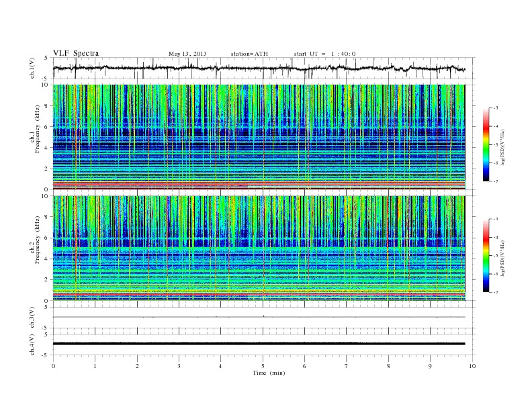Click inside the ch.2 spectrogram panel
The image size is (532, 411).
pos(259,248)
